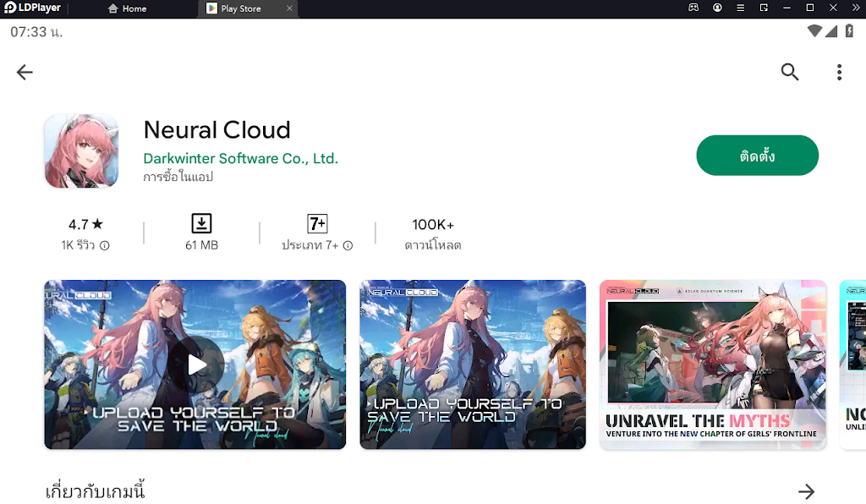Click the 4.7 star rating
The height and width of the screenshot is (504, 866).
click(x=85, y=224)
